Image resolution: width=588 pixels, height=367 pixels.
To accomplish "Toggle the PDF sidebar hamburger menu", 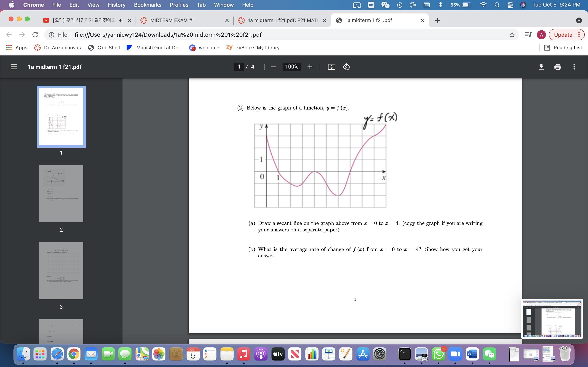I will 14,67.
